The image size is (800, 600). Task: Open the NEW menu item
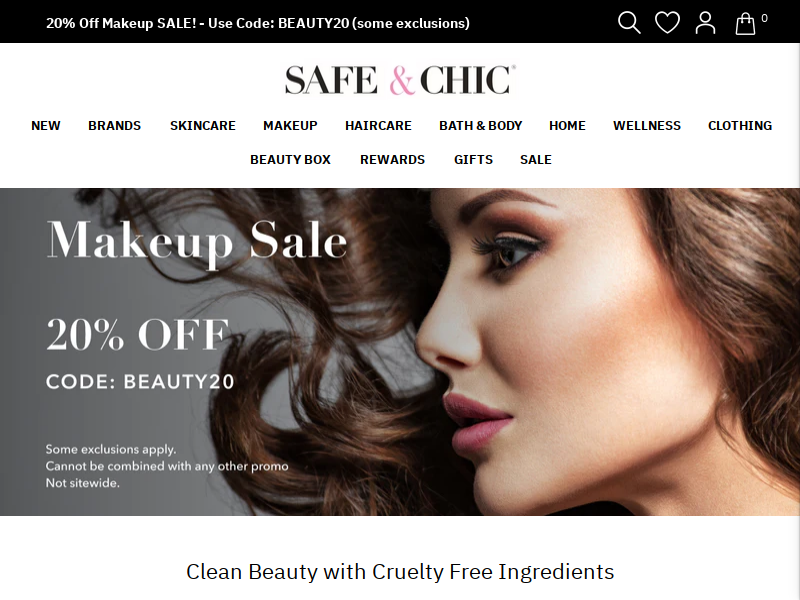click(x=46, y=126)
